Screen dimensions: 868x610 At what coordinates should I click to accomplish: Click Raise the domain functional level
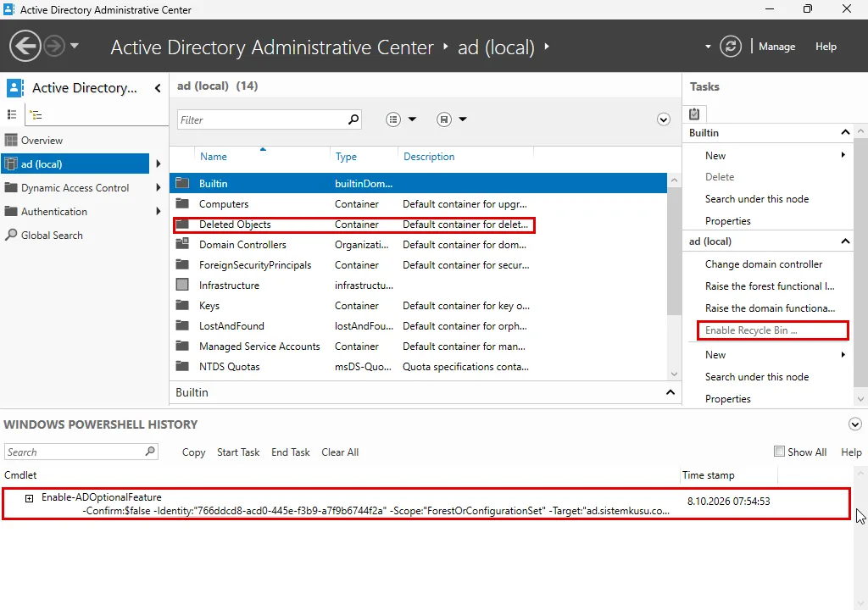(x=770, y=308)
